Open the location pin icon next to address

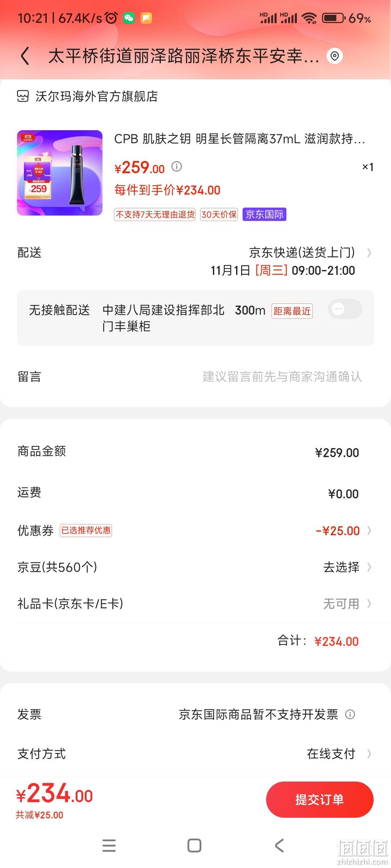point(335,56)
